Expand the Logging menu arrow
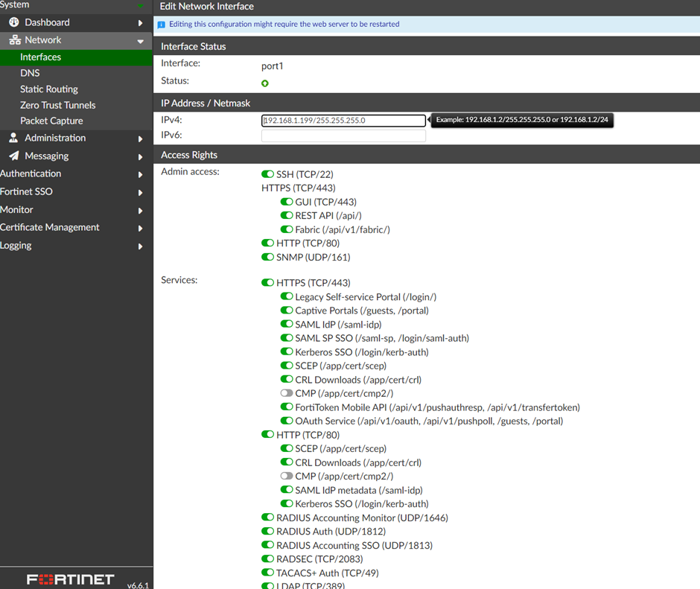Screen dimensions: 700x589 pyautogui.click(x=140, y=246)
